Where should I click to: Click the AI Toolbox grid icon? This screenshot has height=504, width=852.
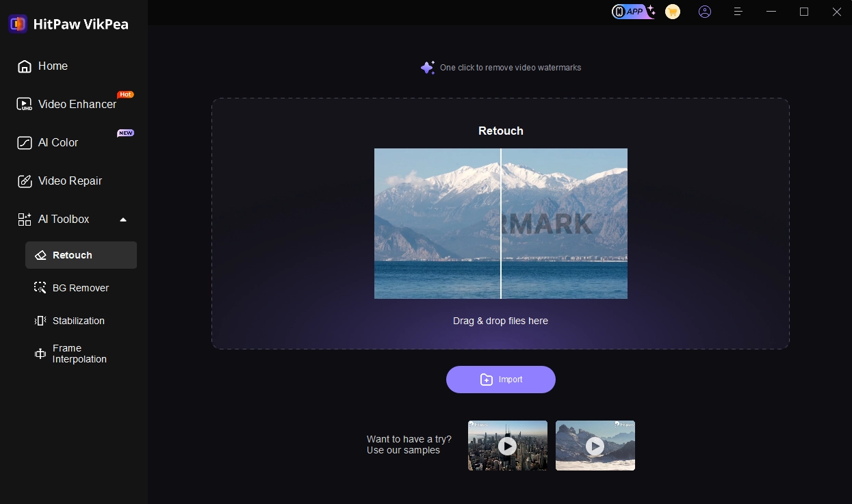pos(25,220)
